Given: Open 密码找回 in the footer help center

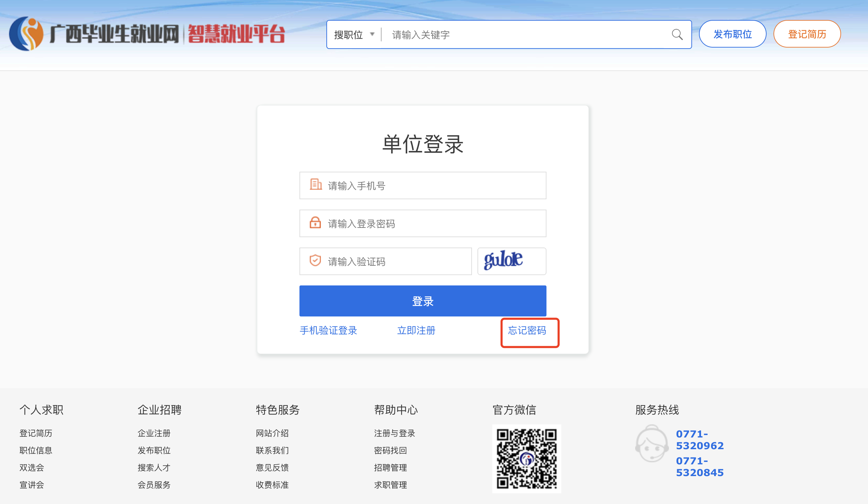Looking at the screenshot, I should [x=390, y=450].
